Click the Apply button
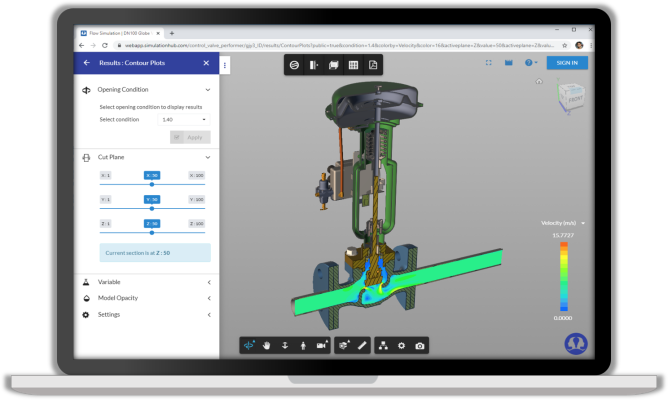This screenshot has height=400, width=668. click(x=190, y=137)
